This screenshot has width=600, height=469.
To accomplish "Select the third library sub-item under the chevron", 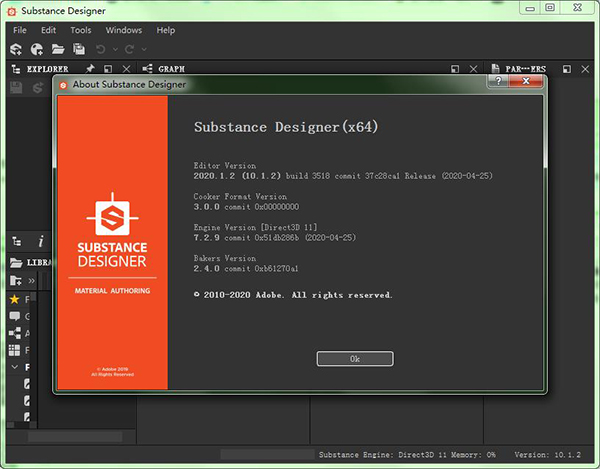I will (x=27, y=416).
